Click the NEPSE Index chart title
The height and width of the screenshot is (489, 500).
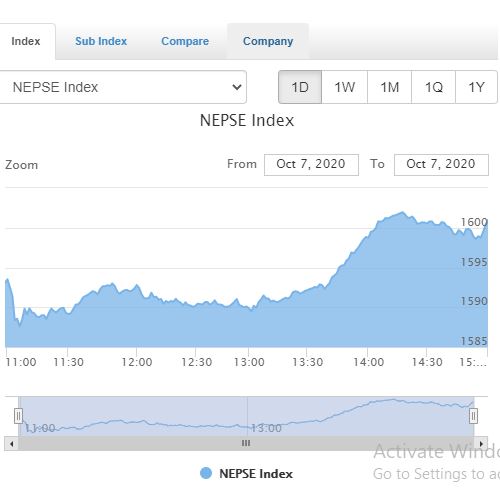click(247, 120)
